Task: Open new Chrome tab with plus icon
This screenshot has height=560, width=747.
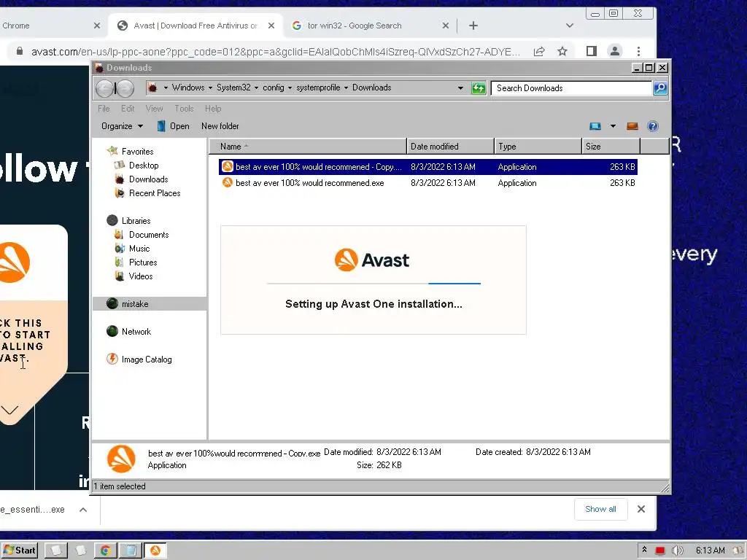Action: point(473,26)
